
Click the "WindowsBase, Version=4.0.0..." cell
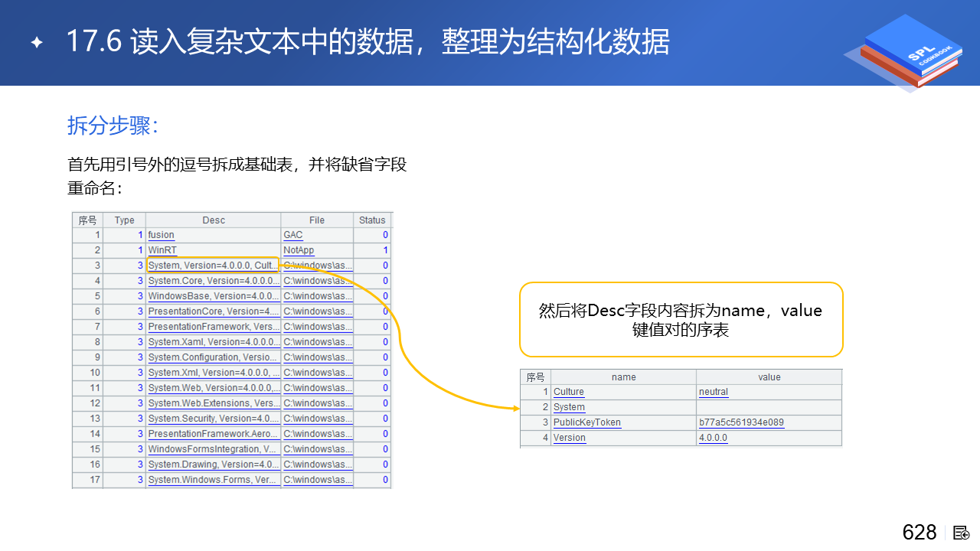tap(214, 296)
